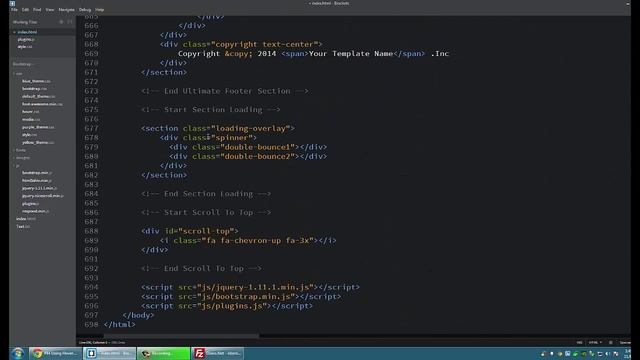Open index.html at the project root
This screenshot has height=360, width=640.
click(26, 219)
